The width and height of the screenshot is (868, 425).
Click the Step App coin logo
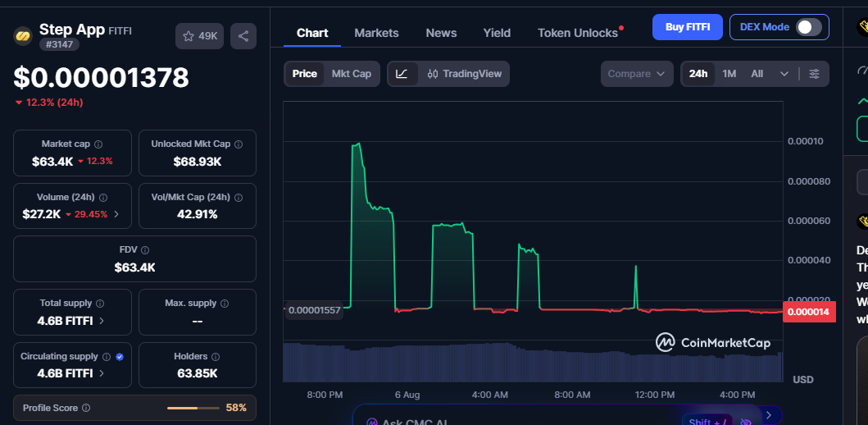[x=23, y=35]
